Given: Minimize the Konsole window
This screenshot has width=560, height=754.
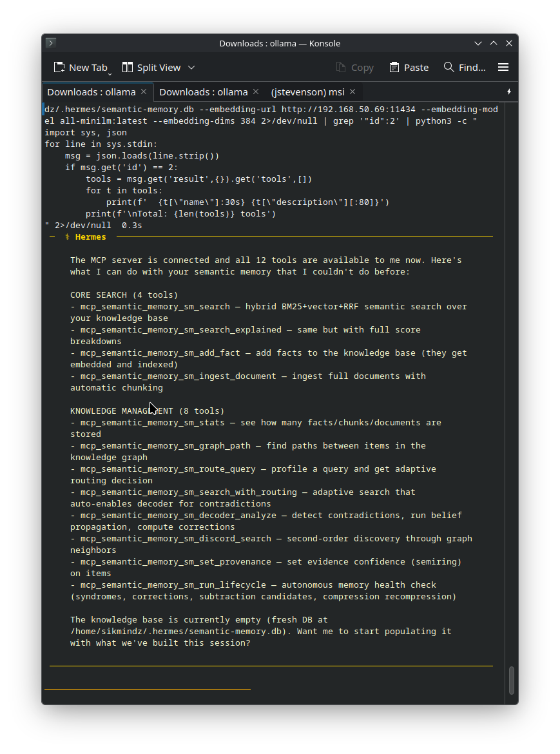Looking at the screenshot, I should click(478, 43).
